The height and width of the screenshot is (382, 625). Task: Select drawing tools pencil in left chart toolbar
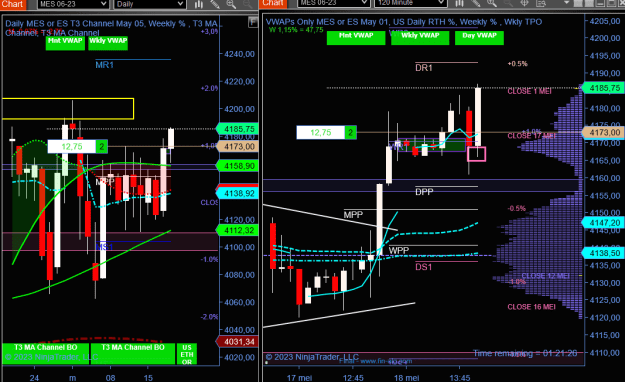point(215,4)
